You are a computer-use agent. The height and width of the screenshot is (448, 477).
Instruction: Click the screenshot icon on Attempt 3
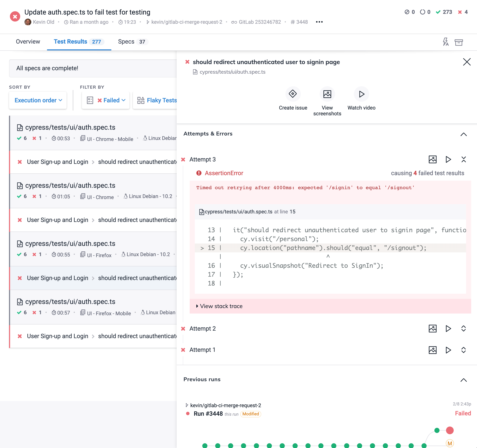tap(433, 160)
